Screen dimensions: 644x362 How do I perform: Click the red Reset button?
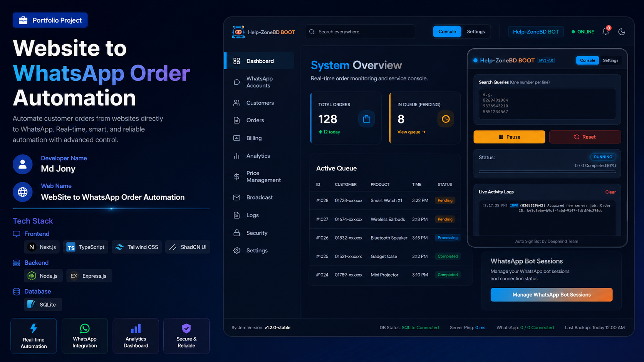click(585, 137)
